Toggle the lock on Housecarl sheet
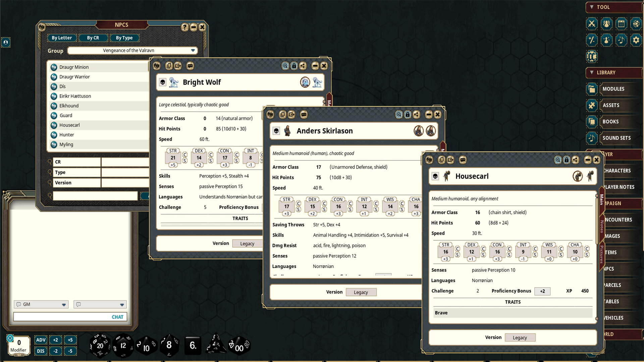Image resolution: width=644 pixels, height=362 pixels. click(567, 160)
